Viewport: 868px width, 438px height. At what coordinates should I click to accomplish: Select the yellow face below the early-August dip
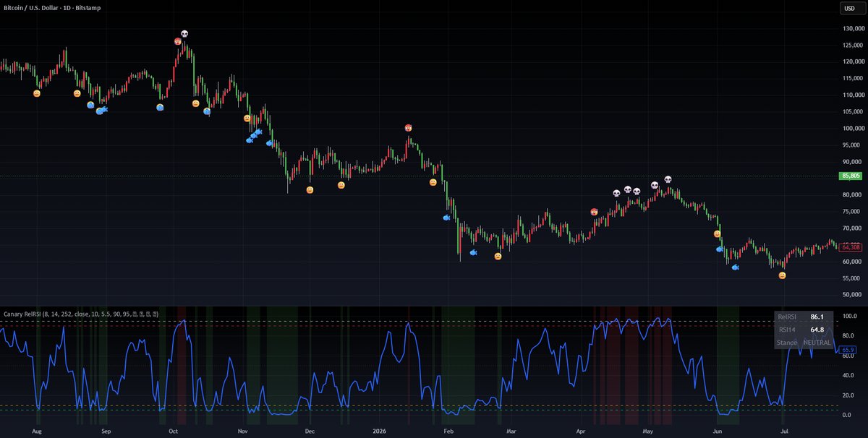(37, 93)
